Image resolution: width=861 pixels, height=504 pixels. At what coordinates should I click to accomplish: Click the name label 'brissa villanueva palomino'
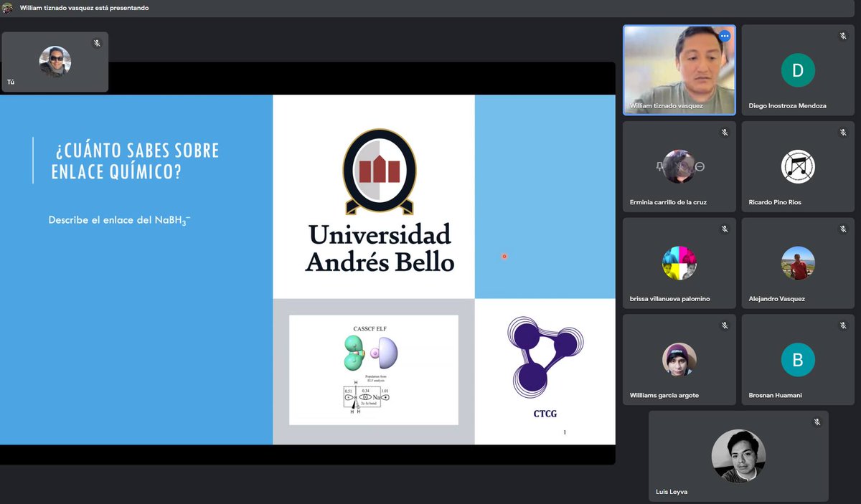point(670,299)
